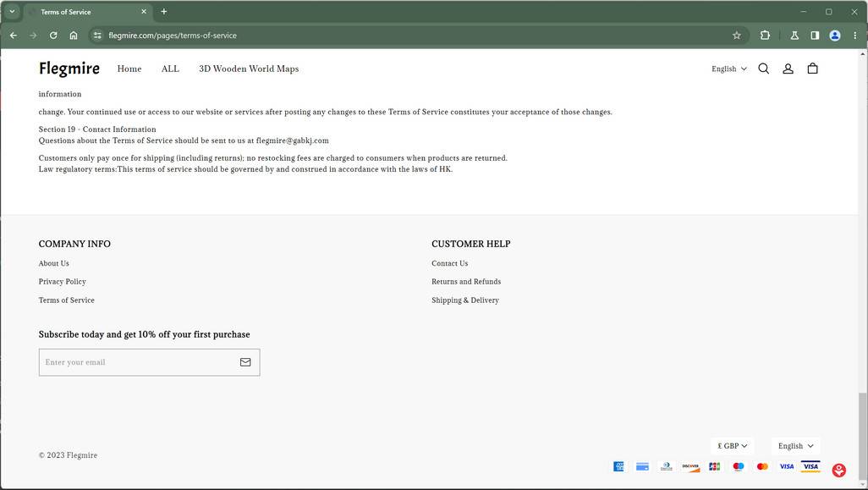Open the About Us link

(x=53, y=263)
